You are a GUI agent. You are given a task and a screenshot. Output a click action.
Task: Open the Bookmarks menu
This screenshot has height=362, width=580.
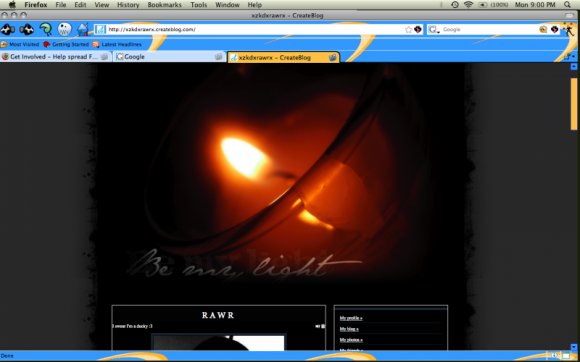pyautogui.click(x=165, y=5)
